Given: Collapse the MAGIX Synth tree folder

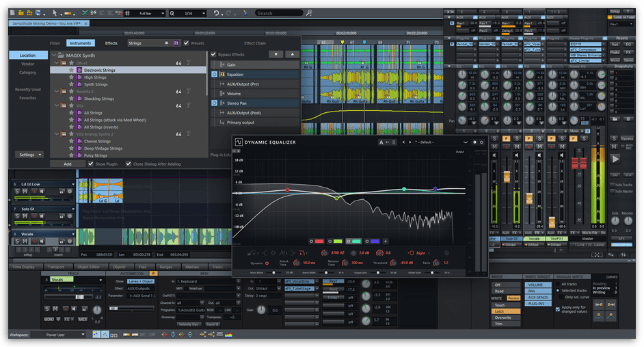Looking at the screenshot, I should click(53, 55).
